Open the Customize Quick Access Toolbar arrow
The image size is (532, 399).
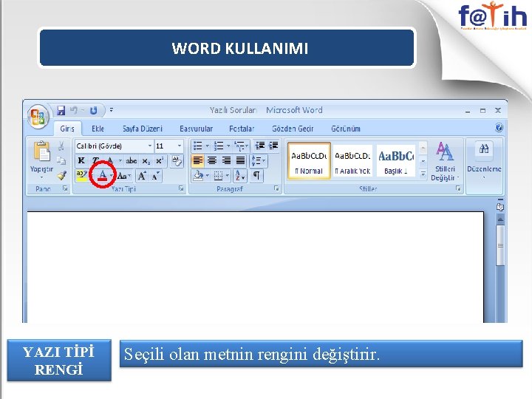tap(112, 110)
